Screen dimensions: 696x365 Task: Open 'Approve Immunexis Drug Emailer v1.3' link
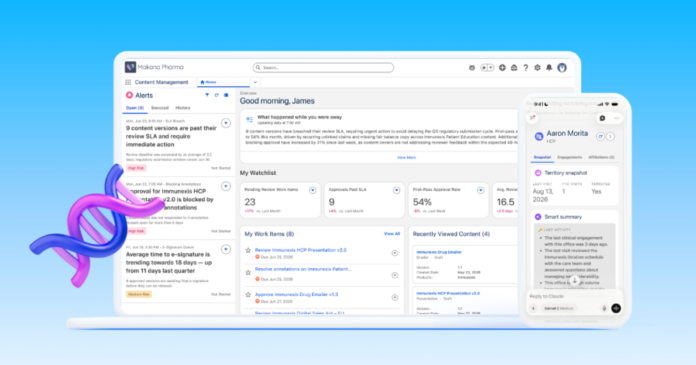297,294
